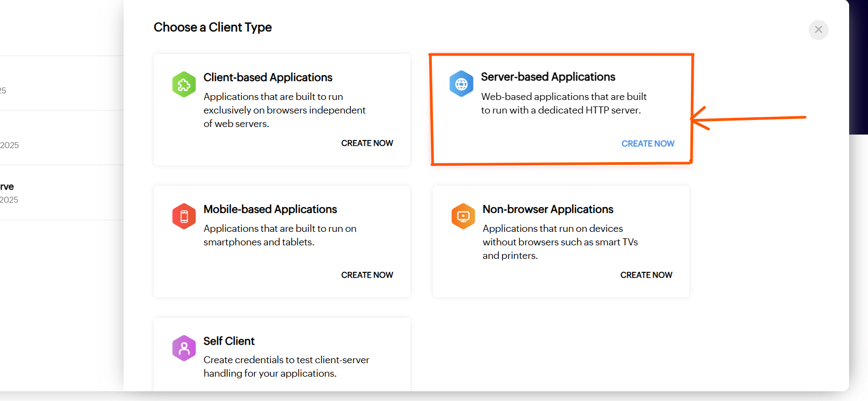Select the red smartphone Mobile-based Applications icon

click(x=184, y=216)
